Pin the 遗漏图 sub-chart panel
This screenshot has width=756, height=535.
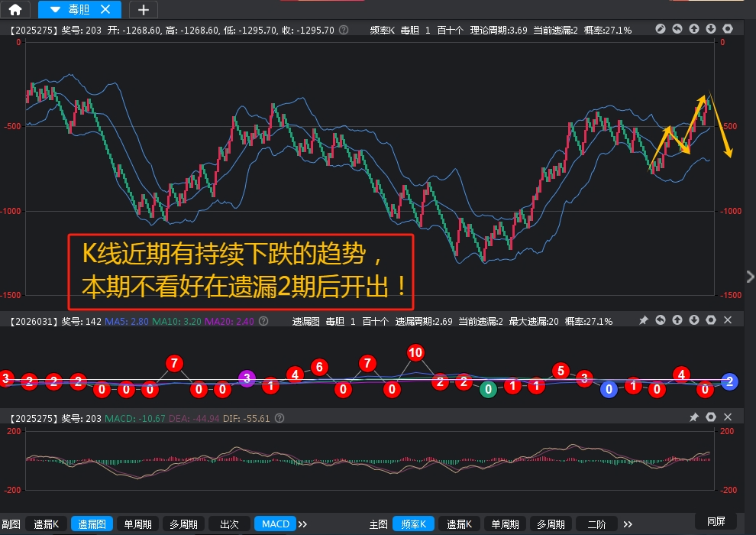644,320
